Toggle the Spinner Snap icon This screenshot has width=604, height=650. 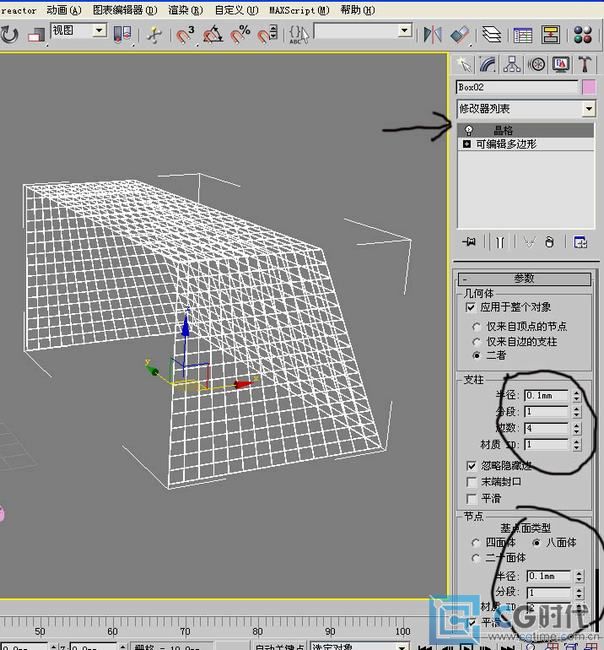[x=267, y=35]
